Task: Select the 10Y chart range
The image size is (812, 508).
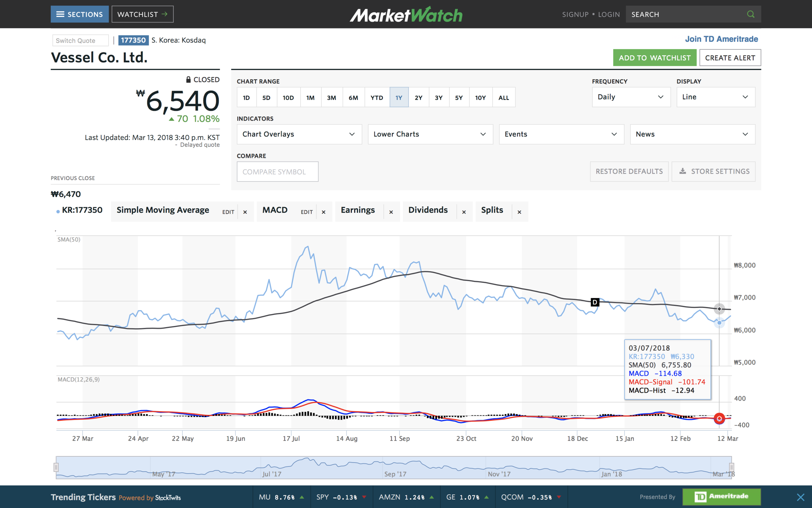Action: click(481, 98)
